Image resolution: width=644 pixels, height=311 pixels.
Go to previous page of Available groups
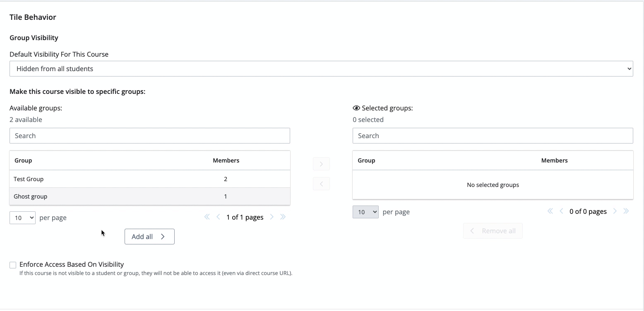coord(218,217)
